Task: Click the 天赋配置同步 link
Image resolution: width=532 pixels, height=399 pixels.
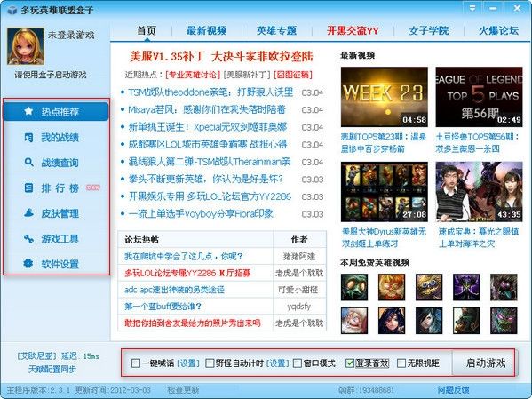Action: (52, 369)
